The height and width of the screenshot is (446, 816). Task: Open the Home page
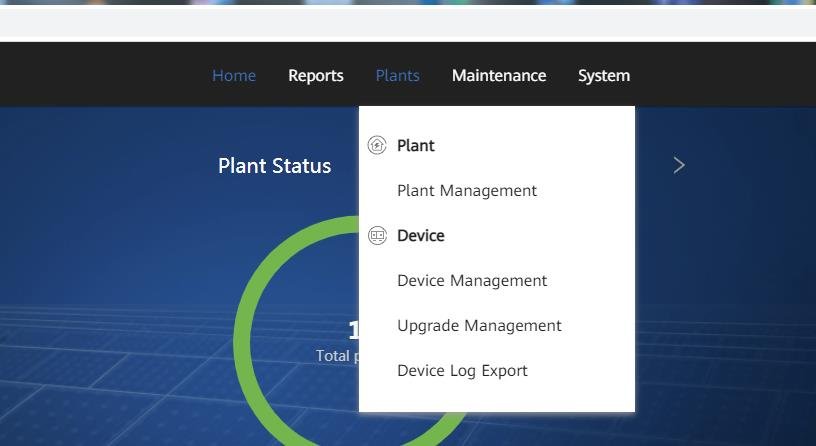234,76
